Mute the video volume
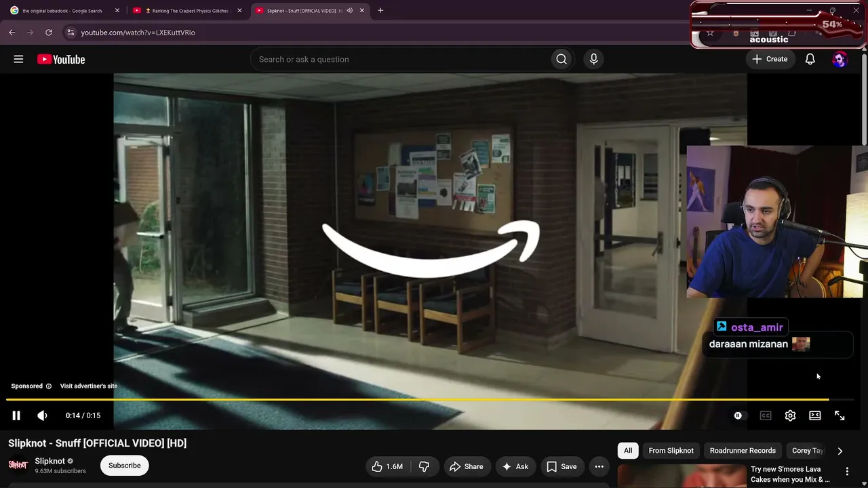The height and width of the screenshot is (488, 868). 42,415
